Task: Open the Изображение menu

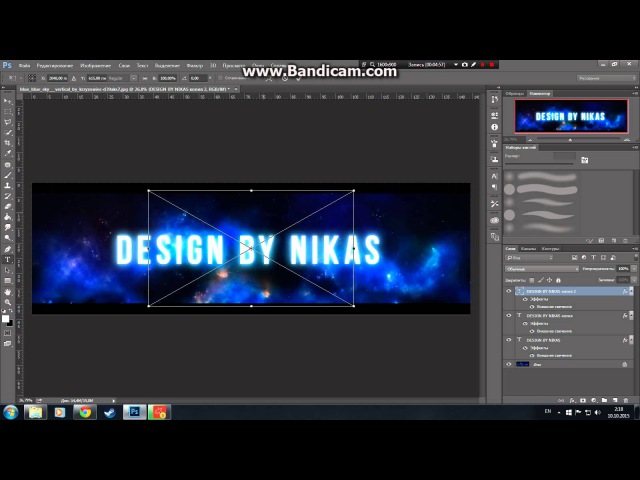Action: [96, 65]
